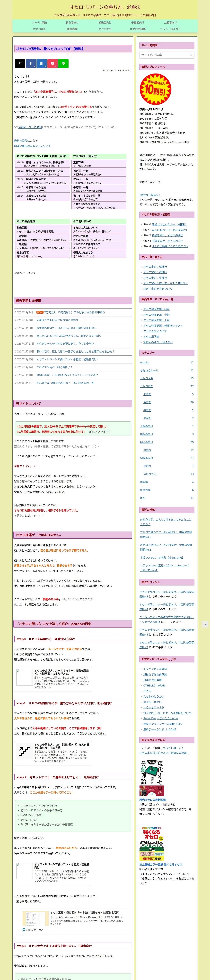Viewport: 210px width, 980px height.
Task: Open the 史上最強カラー図解 強くなるオセロ link
Action: (161, 864)
